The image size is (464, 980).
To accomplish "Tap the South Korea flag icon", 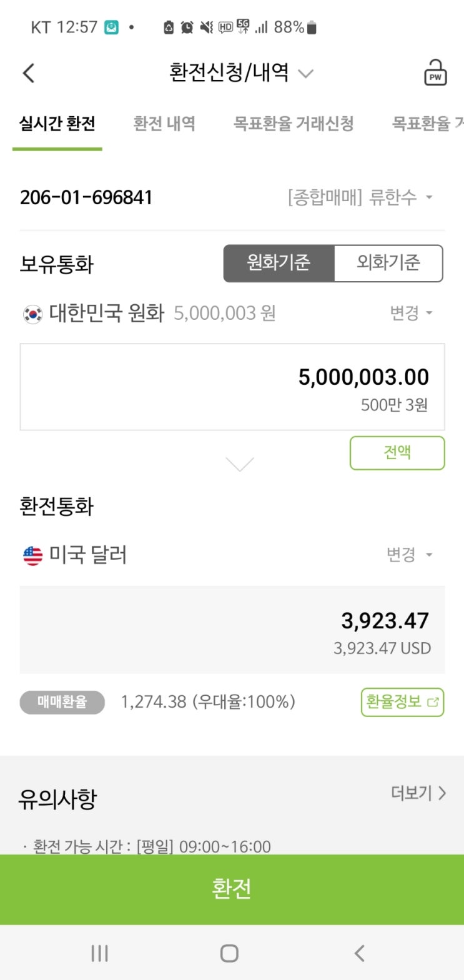I will click(32, 313).
